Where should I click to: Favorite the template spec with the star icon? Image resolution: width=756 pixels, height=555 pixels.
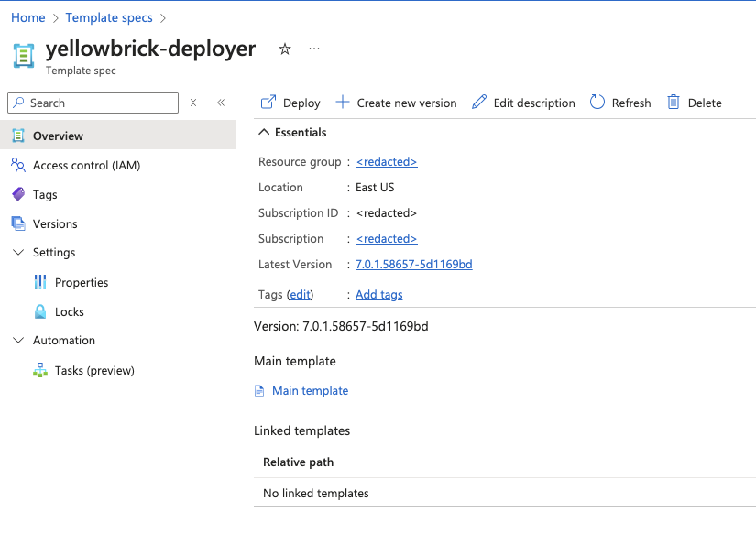pos(285,49)
